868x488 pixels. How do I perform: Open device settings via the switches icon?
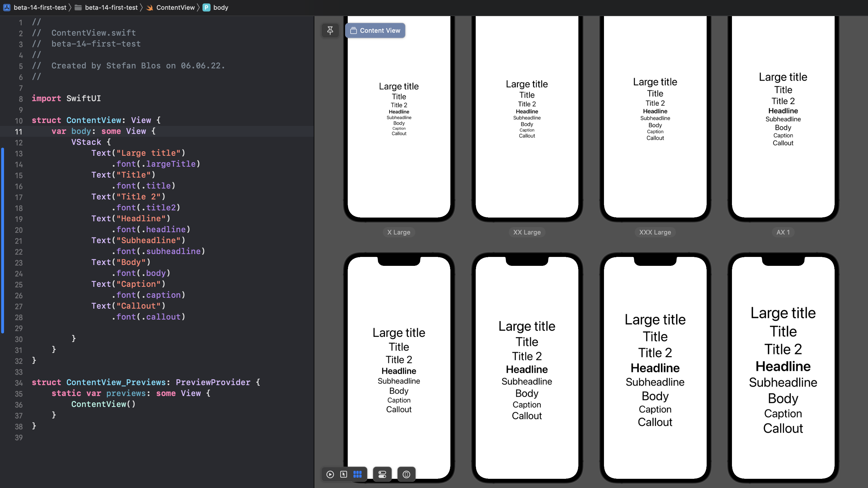click(382, 474)
